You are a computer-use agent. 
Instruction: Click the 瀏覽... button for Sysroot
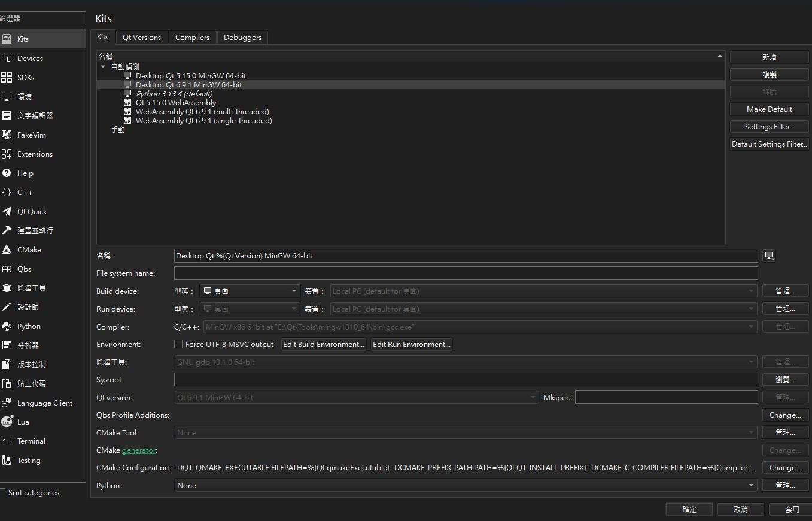[785, 379]
